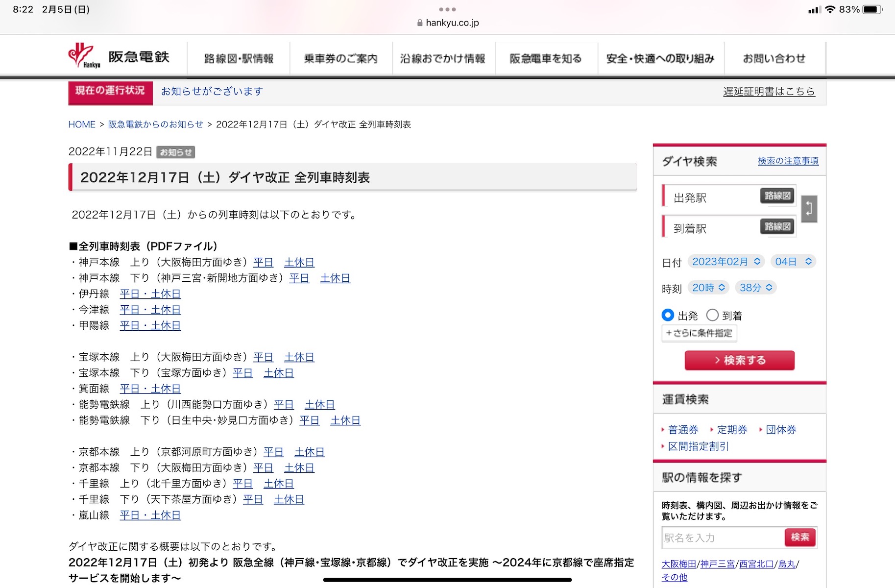Open 阪急電鉄からのお知らせ breadcrumb link
Image resolution: width=895 pixels, height=588 pixels.
(156, 124)
